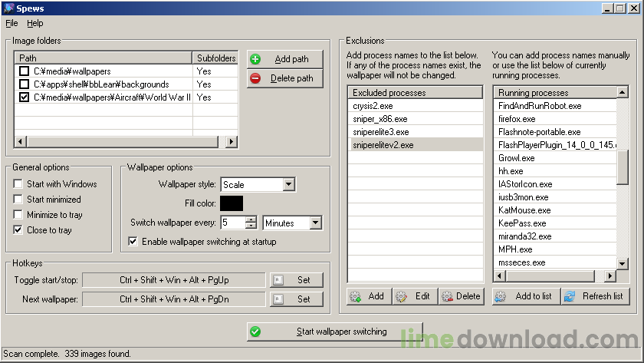Enable the Start with Windows checkbox
644x363 pixels.
18,184
